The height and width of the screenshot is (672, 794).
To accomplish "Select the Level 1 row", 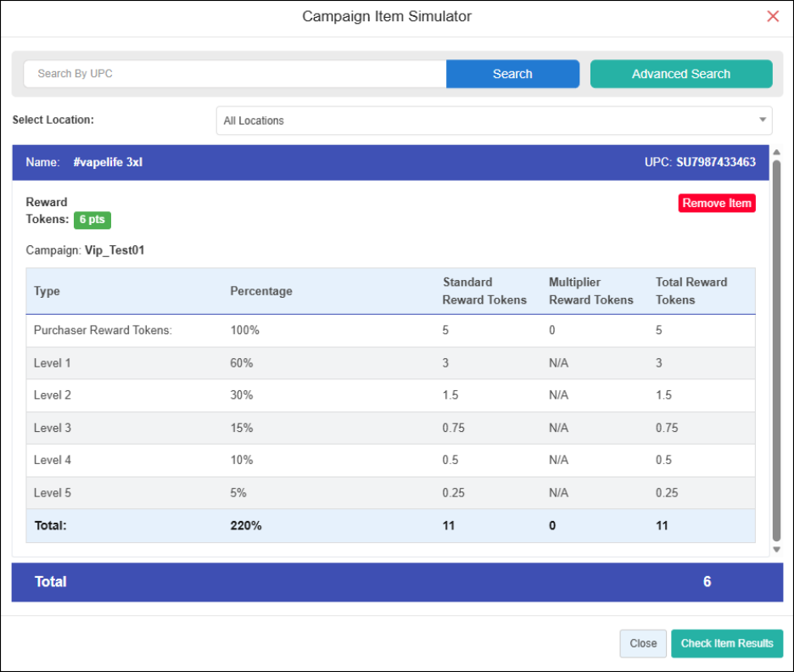I will (390, 363).
